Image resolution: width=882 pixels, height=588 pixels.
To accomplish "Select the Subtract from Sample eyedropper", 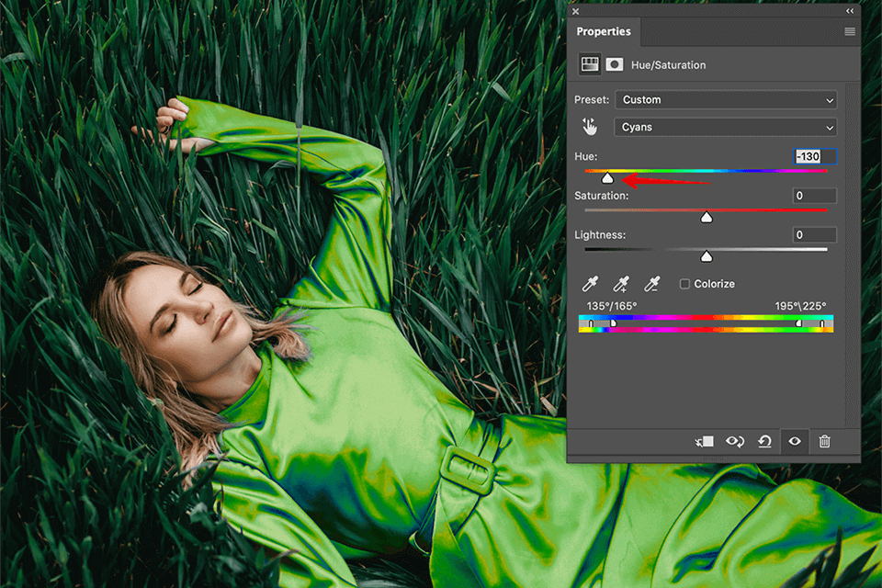I will click(x=652, y=284).
